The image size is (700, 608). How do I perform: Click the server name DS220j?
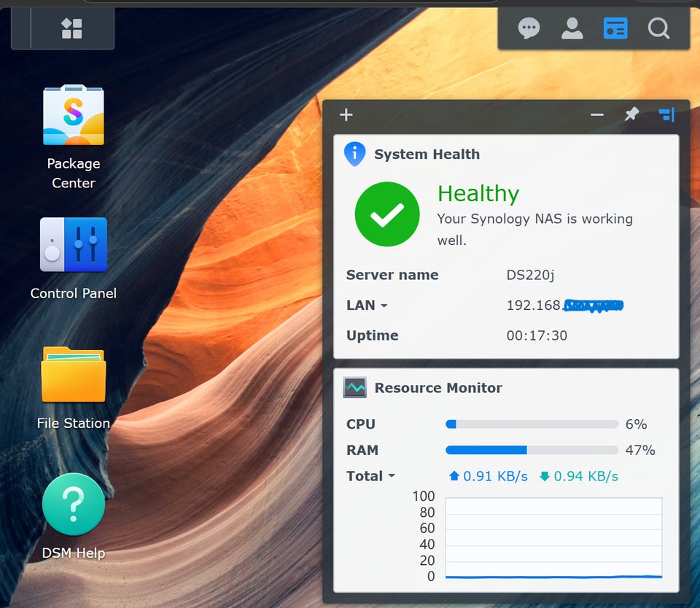(x=530, y=276)
